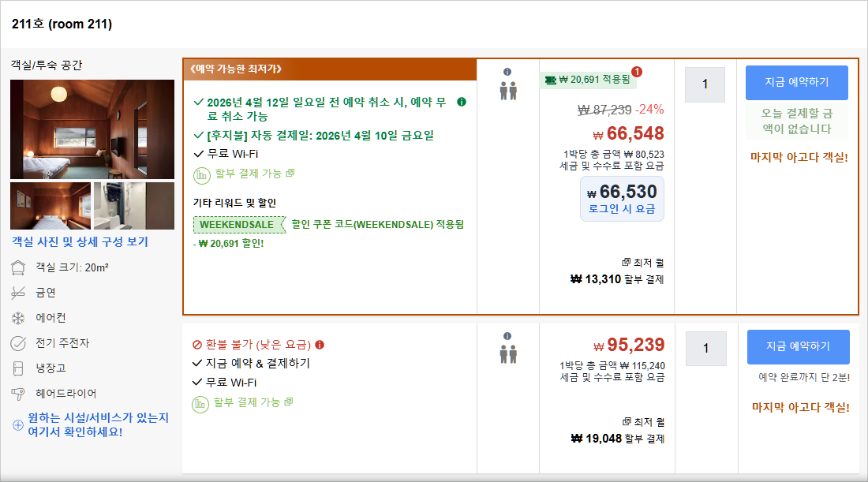Open the quantity selector for the discounted room
This screenshot has width=868, height=482.
[705, 84]
